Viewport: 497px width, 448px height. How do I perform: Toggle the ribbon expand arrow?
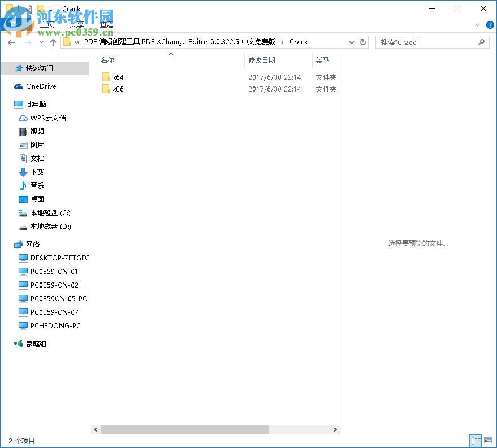pyautogui.click(x=478, y=25)
